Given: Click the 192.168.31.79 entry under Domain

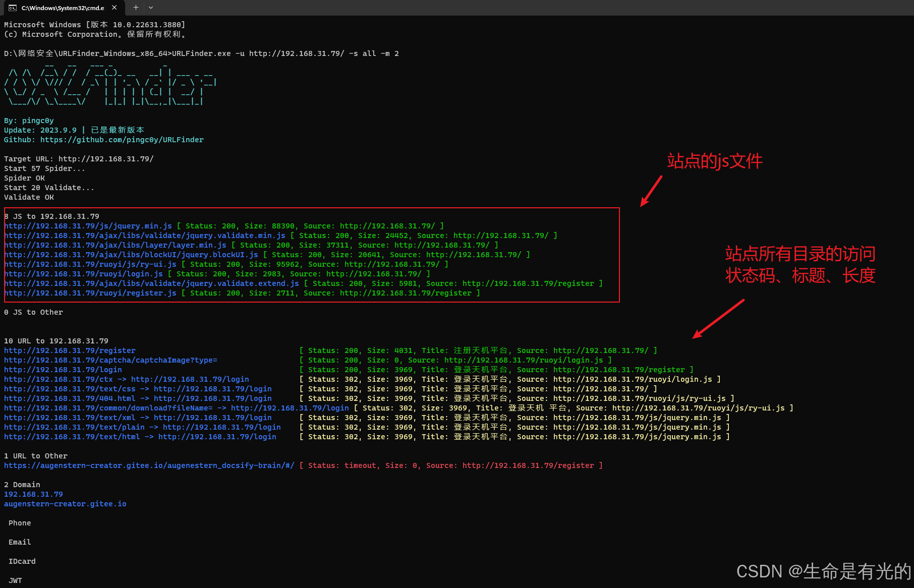Looking at the screenshot, I should (33, 494).
